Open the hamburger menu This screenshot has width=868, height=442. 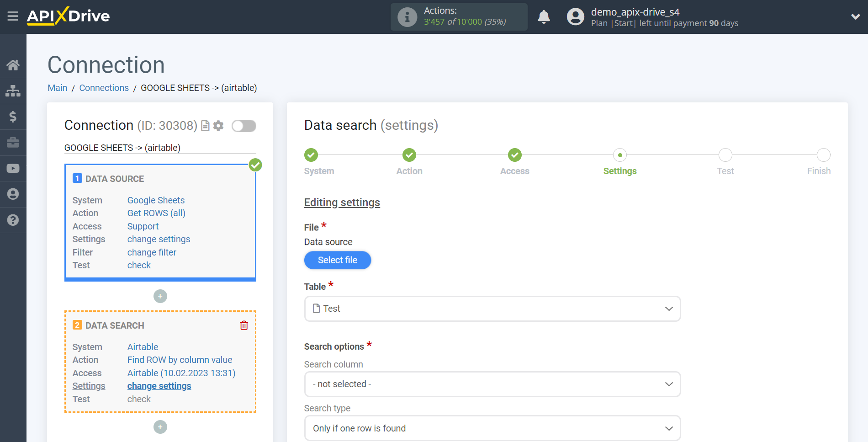pos(13,16)
